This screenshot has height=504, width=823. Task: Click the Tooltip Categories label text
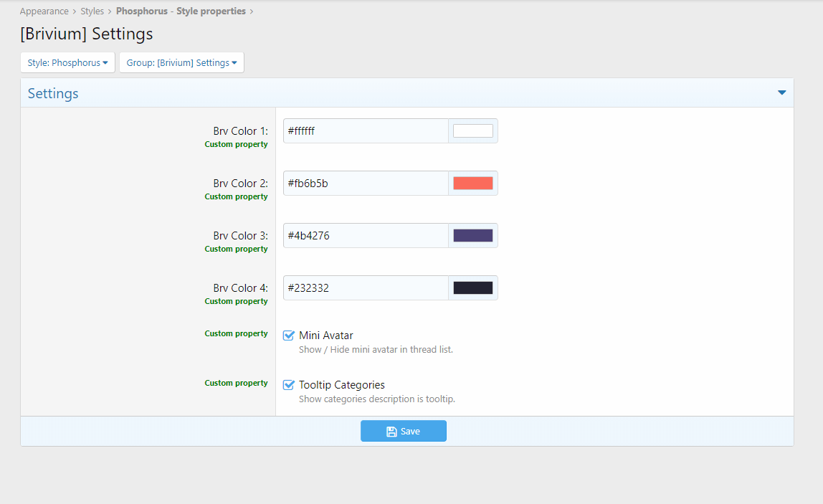coord(342,385)
